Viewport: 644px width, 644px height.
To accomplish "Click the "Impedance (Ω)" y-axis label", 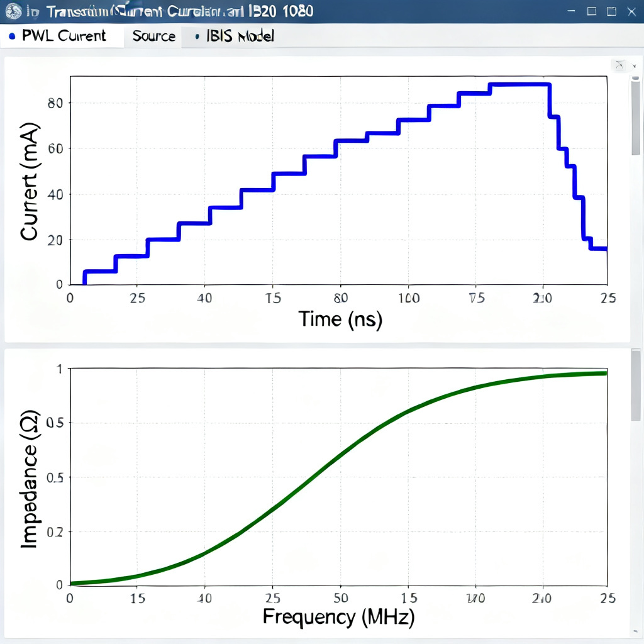I will [x=30, y=479].
